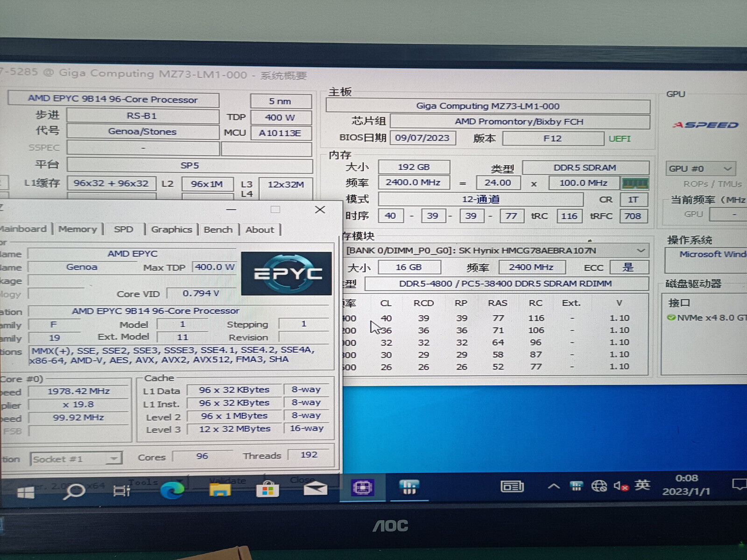Screen dimensions: 747x560
Task: Open the Microsoft Store taskbar icon
Action: click(x=268, y=490)
